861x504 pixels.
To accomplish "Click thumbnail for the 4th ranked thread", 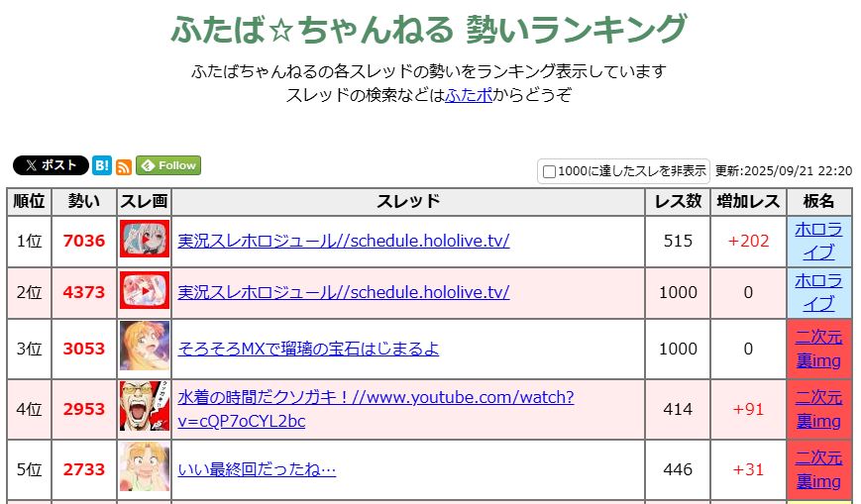I will [144, 408].
